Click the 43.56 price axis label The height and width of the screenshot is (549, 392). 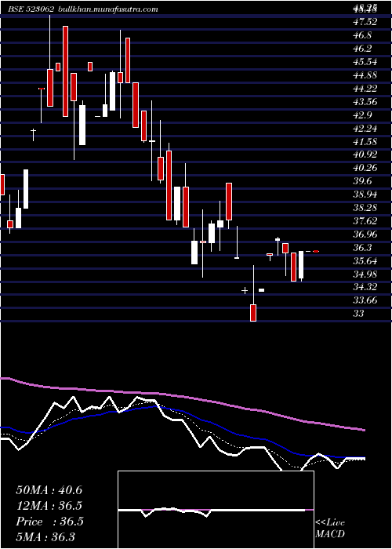point(365,101)
